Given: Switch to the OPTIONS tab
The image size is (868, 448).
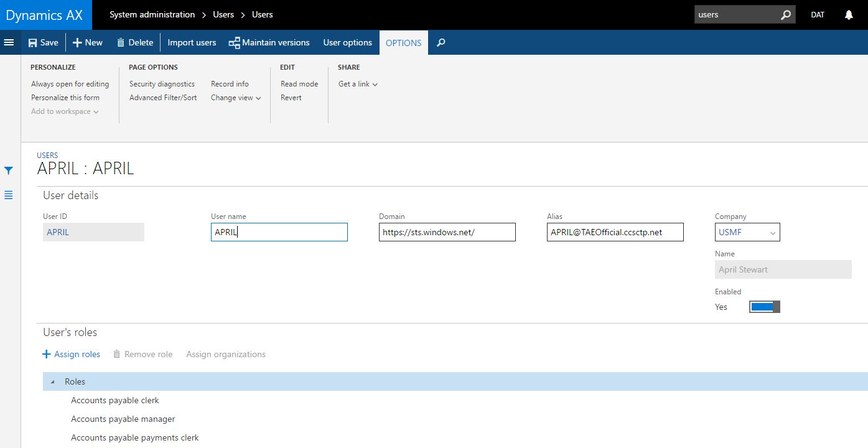Looking at the screenshot, I should coord(403,43).
